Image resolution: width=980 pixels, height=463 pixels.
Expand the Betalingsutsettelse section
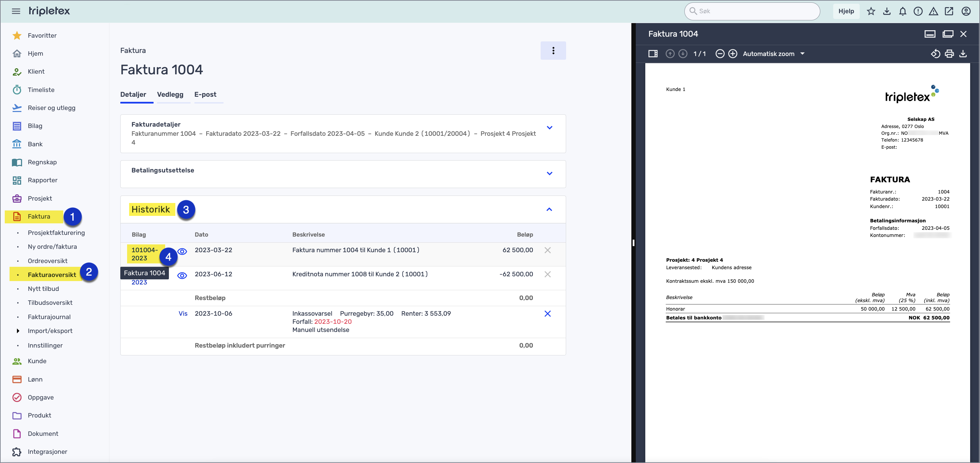tap(549, 173)
